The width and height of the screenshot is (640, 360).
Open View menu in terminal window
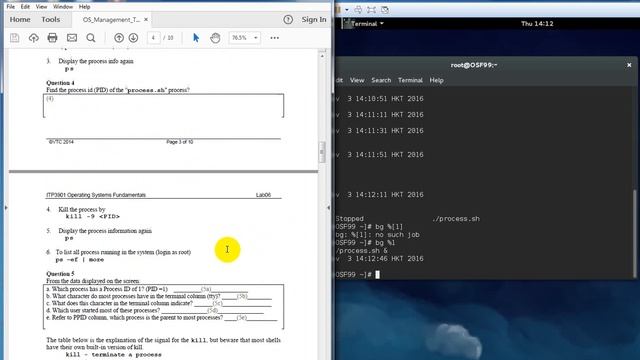(357, 80)
